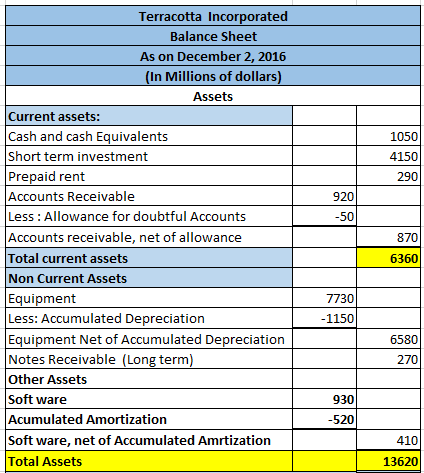
Task: Click the 1050 cash value cell
Action: coord(388,136)
